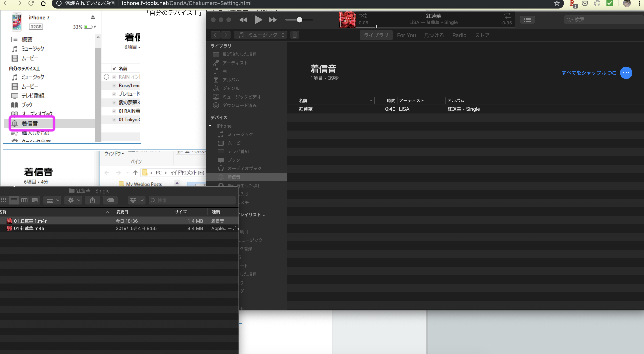Click the iTunes rewind button

[243, 20]
